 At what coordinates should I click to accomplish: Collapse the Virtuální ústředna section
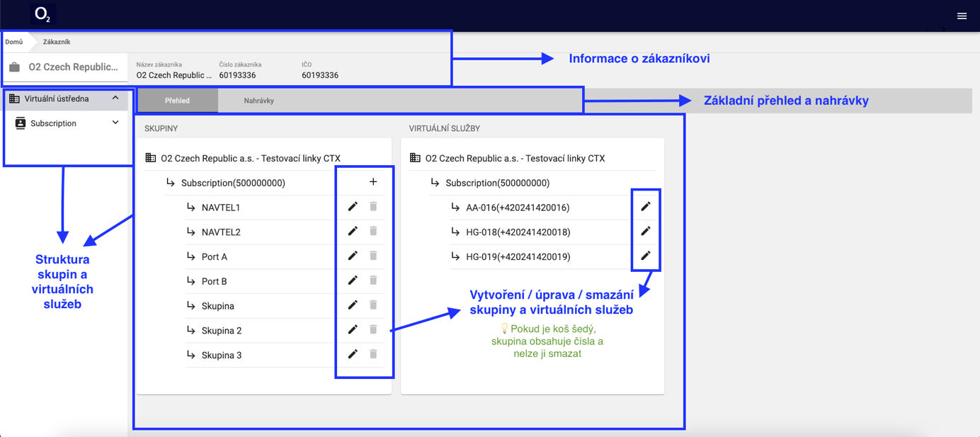click(115, 98)
